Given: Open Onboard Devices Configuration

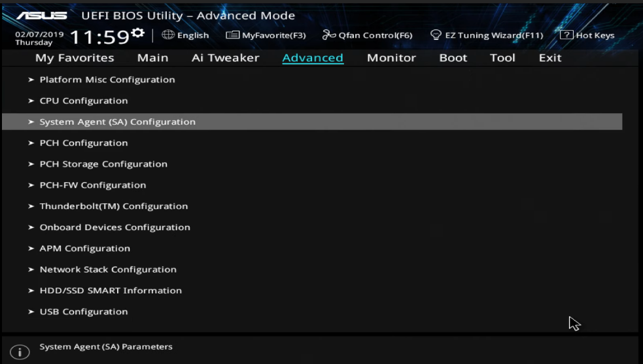Looking at the screenshot, I should pyautogui.click(x=114, y=227).
